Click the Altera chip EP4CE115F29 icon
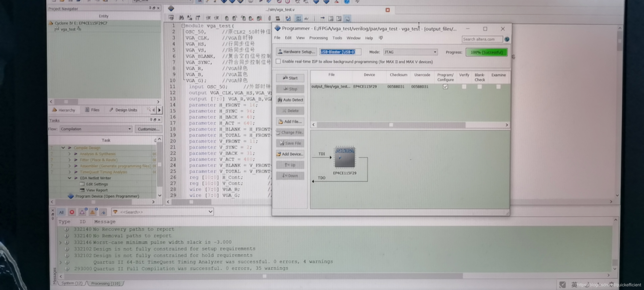 [345, 157]
